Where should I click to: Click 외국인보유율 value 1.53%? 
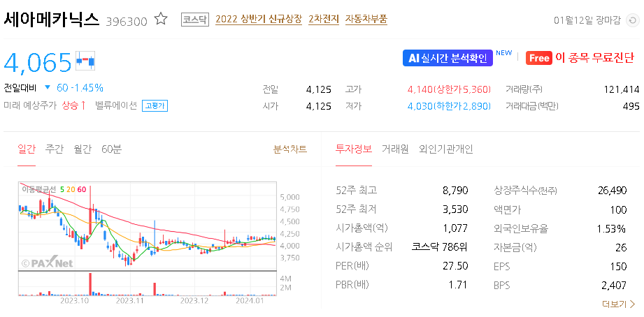coord(612,228)
